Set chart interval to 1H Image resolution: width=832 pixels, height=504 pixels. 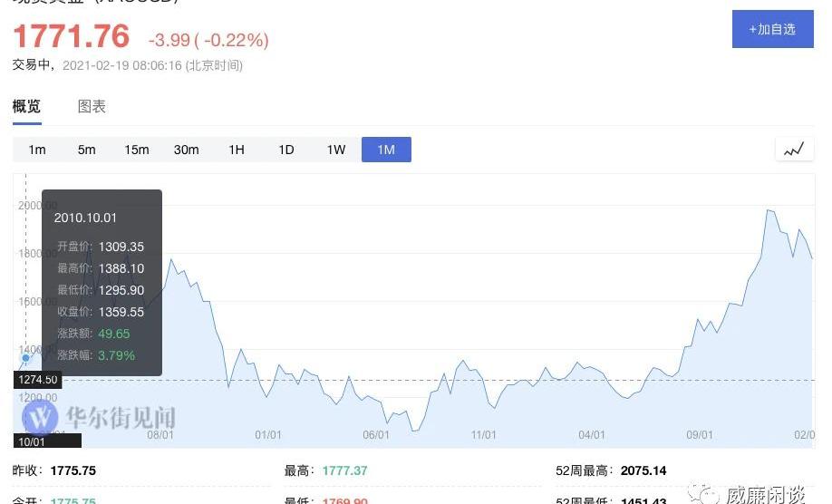coord(237,150)
